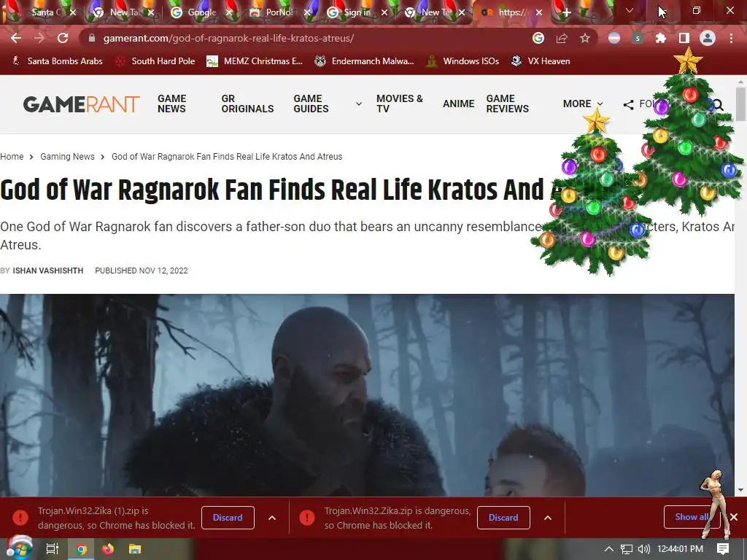Close the downloads bar
The image size is (747, 560).
coord(734,517)
